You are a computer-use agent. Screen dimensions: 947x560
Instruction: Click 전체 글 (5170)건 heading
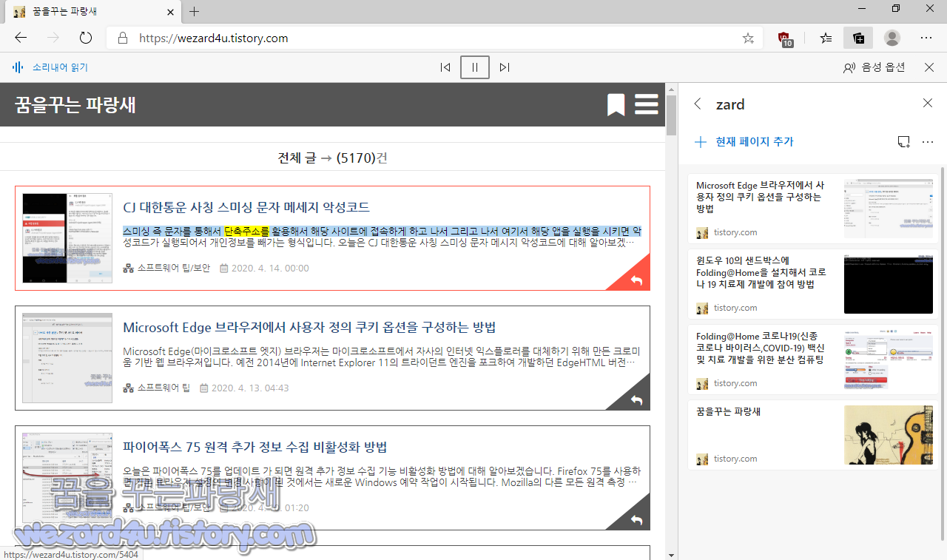(x=332, y=158)
